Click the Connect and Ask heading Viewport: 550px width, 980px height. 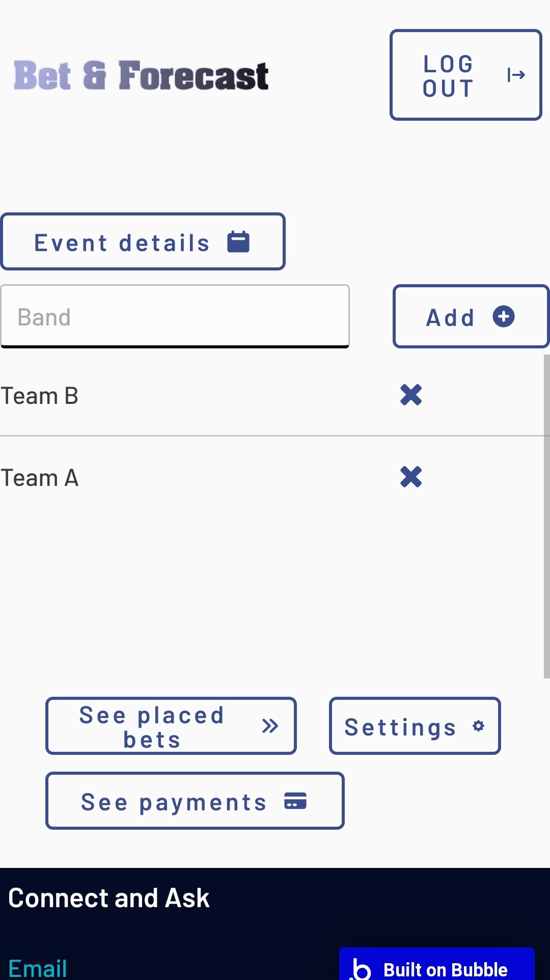point(109,898)
